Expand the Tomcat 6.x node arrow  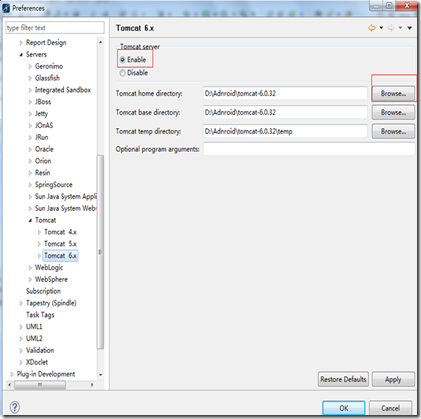(x=39, y=256)
